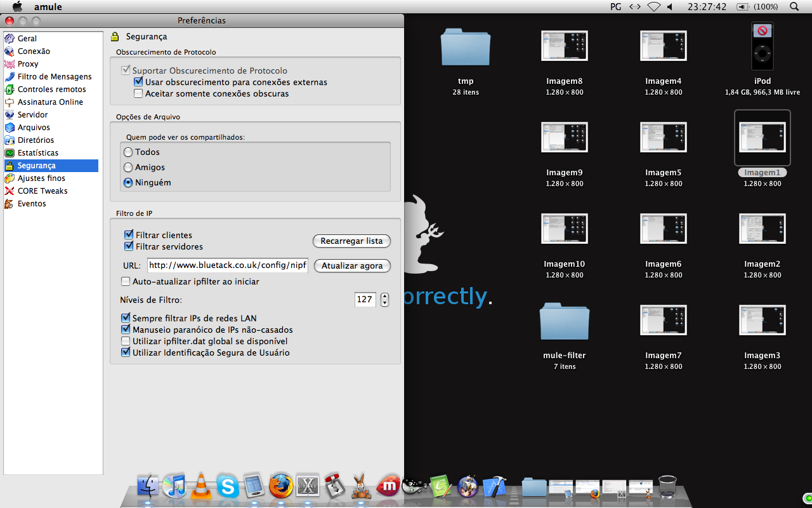Screen dimensions: 812x508
Task: Open Firefox from the dock
Action: pos(281,486)
